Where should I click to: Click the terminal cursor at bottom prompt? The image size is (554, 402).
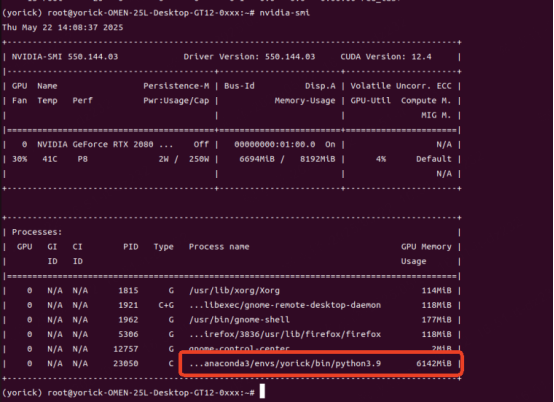click(262, 391)
